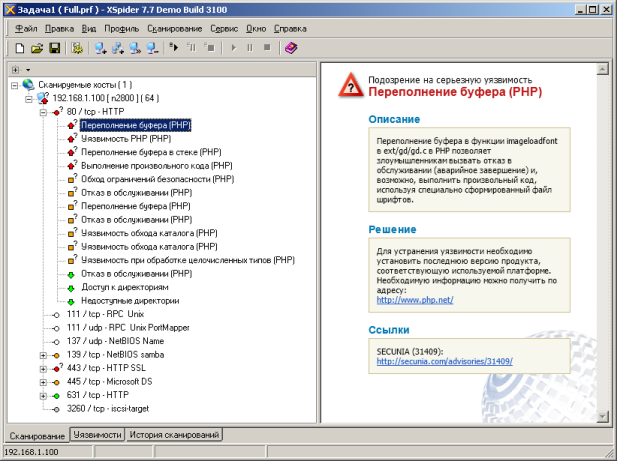Switch to the Уязвимости tab

pyautogui.click(x=98, y=435)
